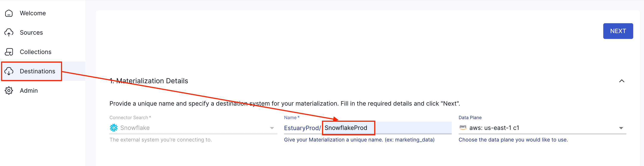Select the Admin menu entry
This screenshot has height=166, width=644.
click(28, 91)
